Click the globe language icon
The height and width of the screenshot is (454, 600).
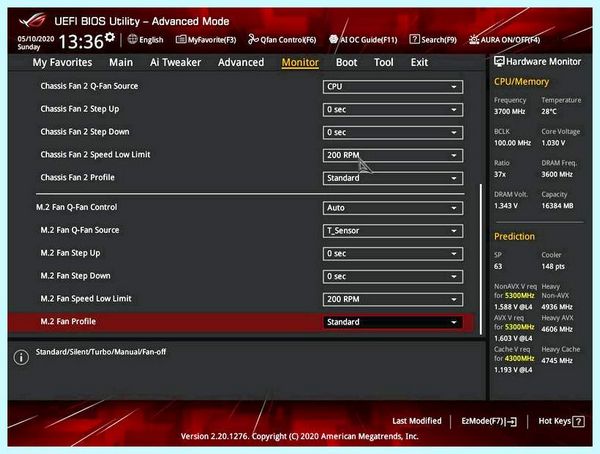(132, 39)
